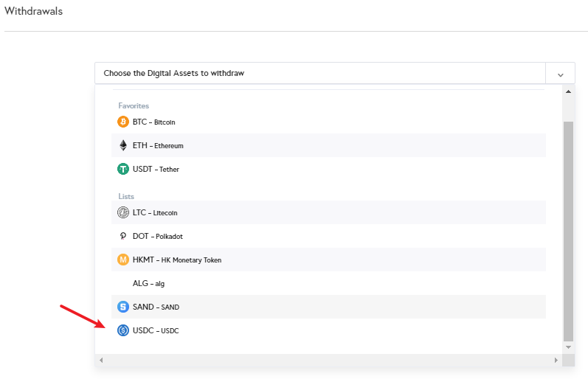Image resolution: width=588 pixels, height=379 pixels.
Task: Select LTC – Litecoin option
Action: point(328,212)
